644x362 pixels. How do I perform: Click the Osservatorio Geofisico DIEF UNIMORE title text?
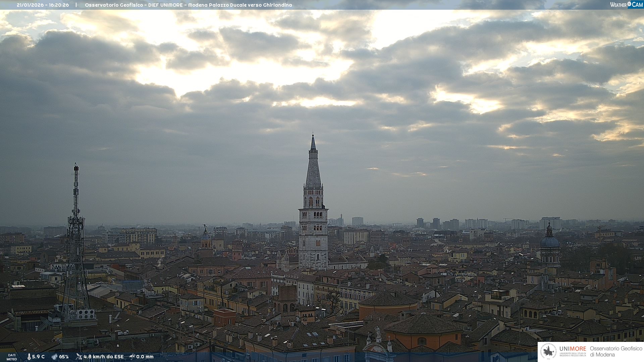pos(188,5)
